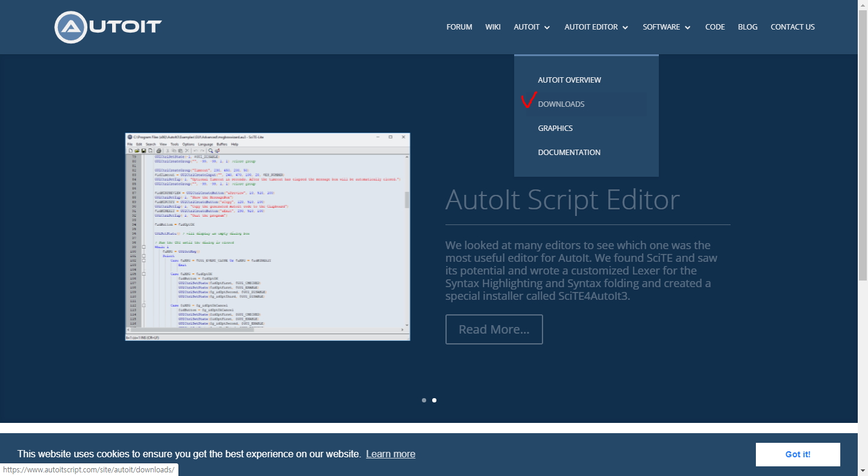
Task: Click the AutoIt logo in the header
Action: (x=108, y=27)
